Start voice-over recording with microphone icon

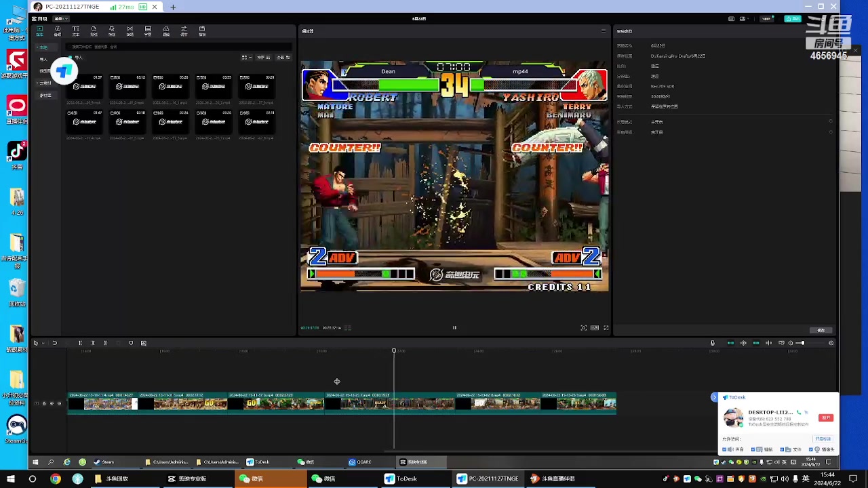(712, 343)
